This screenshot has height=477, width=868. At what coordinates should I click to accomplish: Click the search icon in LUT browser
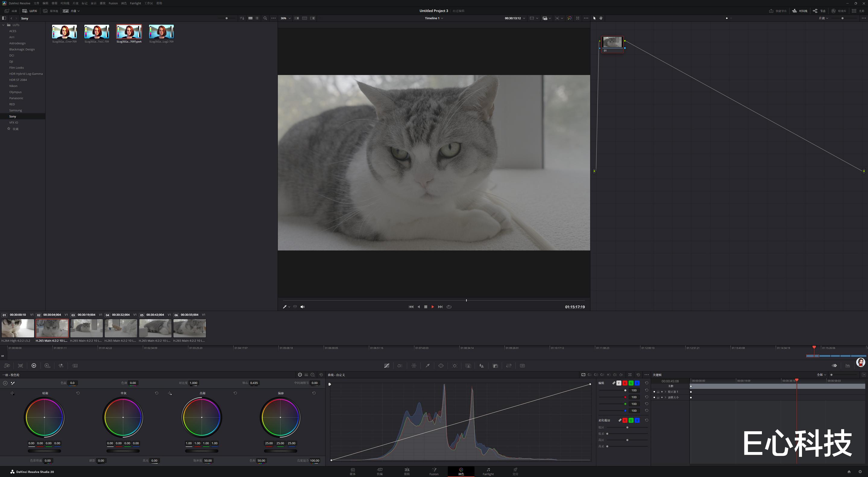pyautogui.click(x=265, y=18)
